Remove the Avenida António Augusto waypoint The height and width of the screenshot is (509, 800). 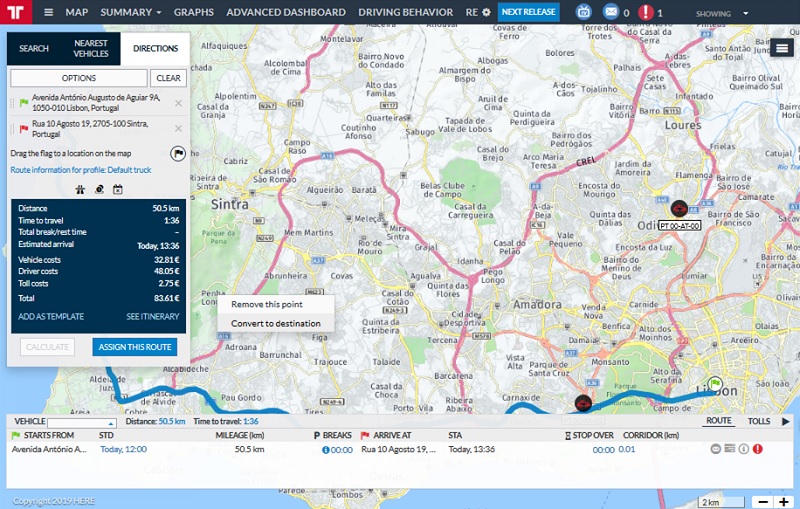pyautogui.click(x=178, y=103)
